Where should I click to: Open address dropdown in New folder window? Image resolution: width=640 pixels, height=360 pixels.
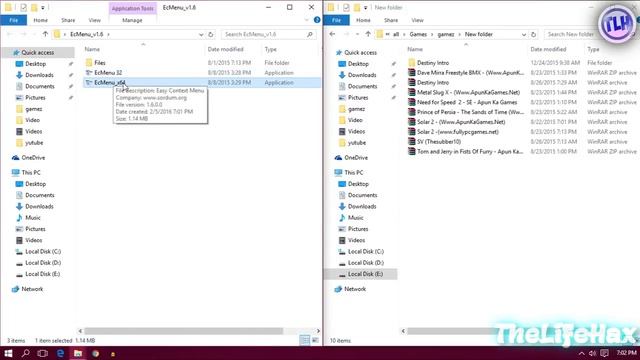tap(524, 35)
